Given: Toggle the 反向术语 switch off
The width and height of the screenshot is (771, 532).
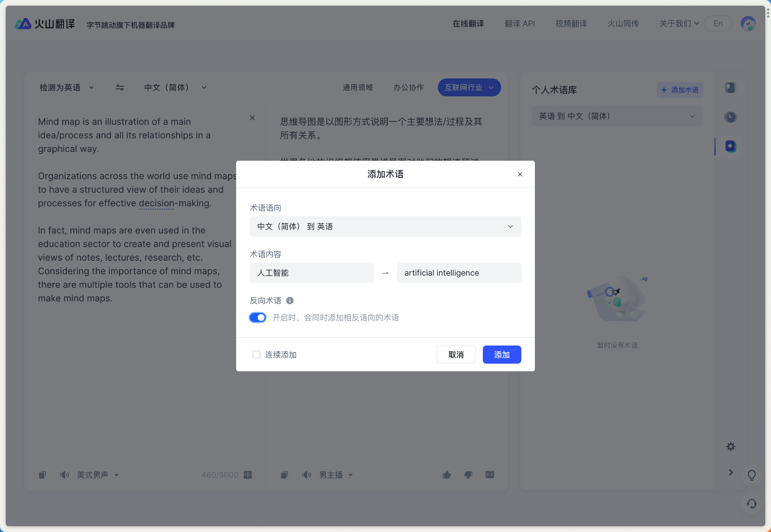Looking at the screenshot, I should pyautogui.click(x=258, y=318).
